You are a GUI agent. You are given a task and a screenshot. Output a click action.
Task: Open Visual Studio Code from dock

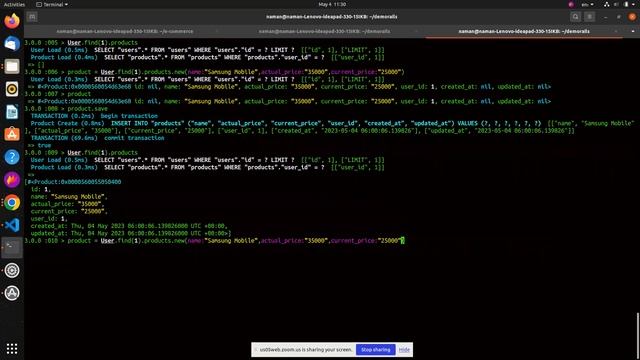coord(12,225)
